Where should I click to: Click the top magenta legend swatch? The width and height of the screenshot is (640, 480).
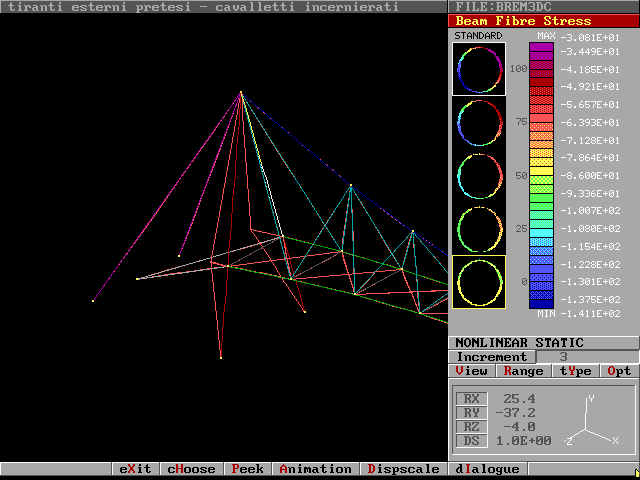click(x=541, y=47)
